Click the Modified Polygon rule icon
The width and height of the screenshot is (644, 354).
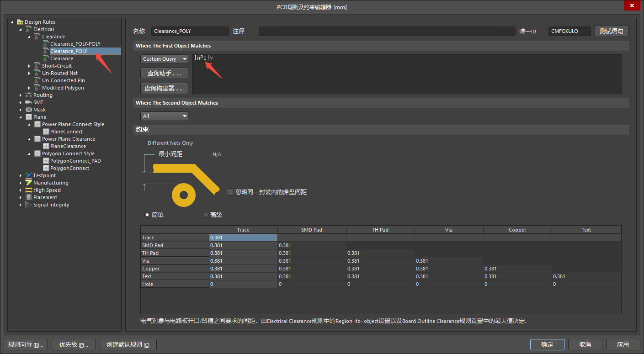coord(37,88)
